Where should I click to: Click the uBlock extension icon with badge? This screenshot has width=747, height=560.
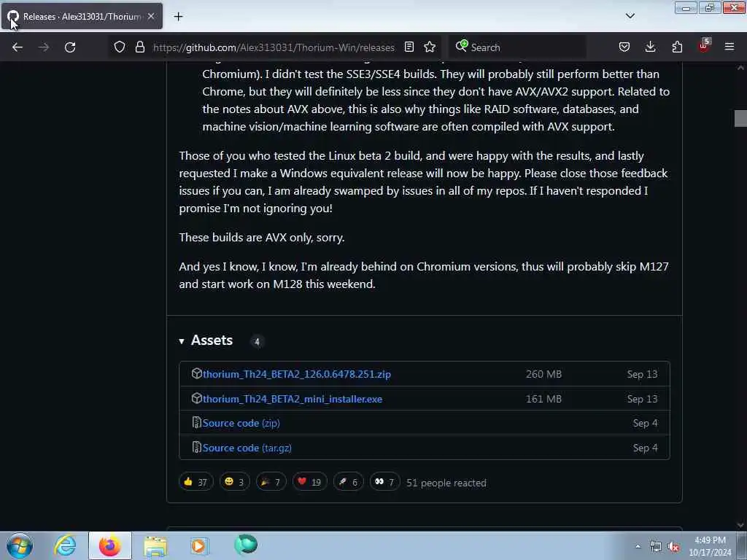pos(704,46)
